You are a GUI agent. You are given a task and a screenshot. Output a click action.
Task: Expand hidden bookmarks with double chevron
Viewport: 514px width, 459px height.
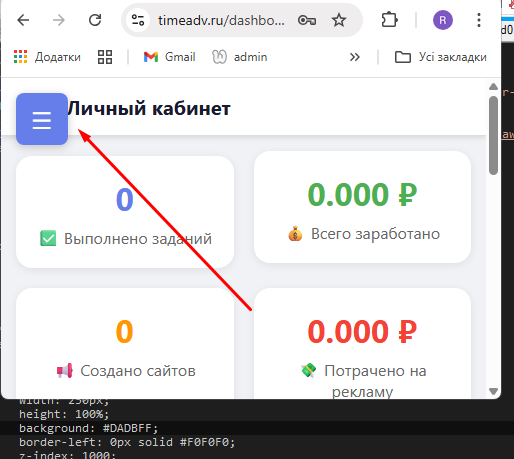[x=355, y=57]
